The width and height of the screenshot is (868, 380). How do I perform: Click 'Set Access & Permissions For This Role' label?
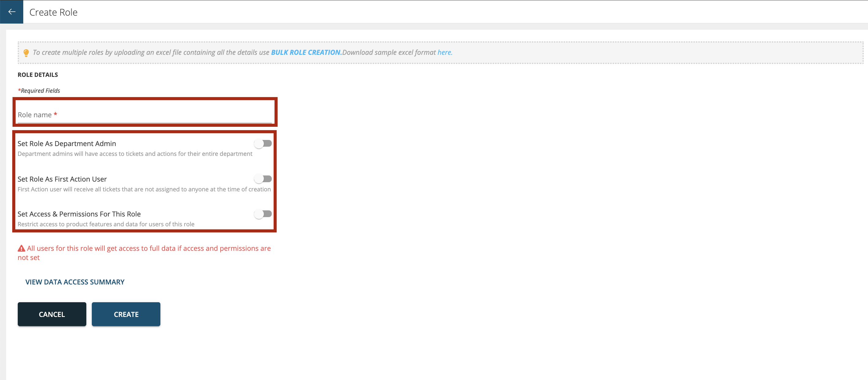pos(79,214)
